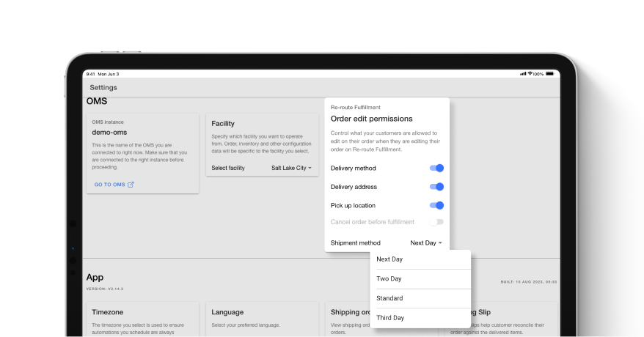This screenshot has width=644, height=337.
Task: Click the external link icon beside GO TO OMS
Action: pyautogui.click(x=131, y=185)
